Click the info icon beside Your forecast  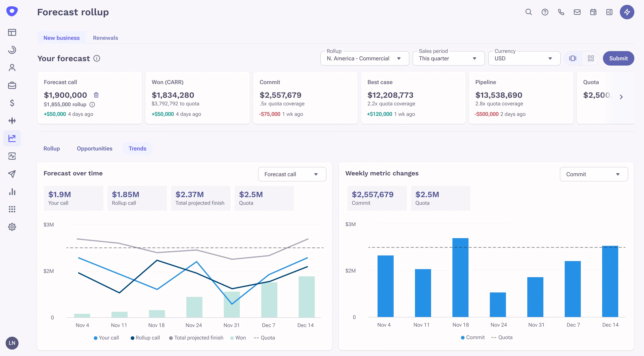(x=97, y=59)
